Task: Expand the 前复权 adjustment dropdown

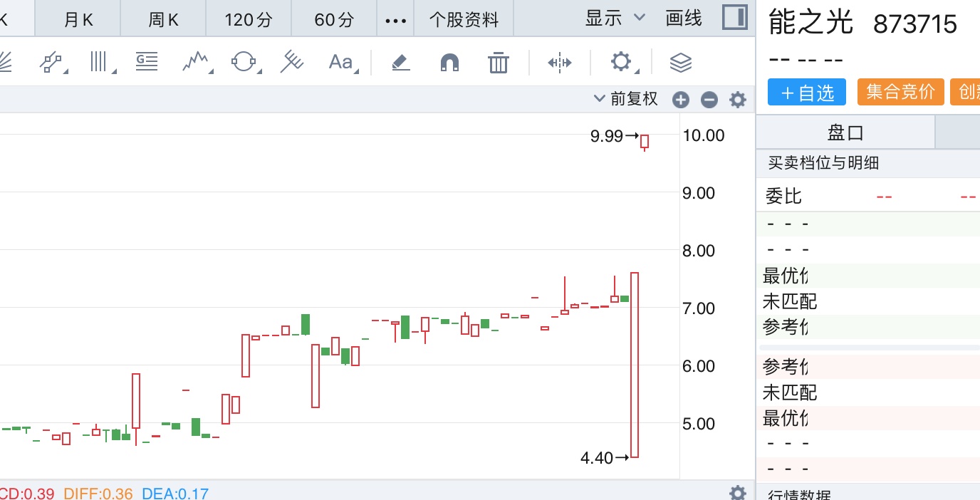Action: tap(627, 99)
